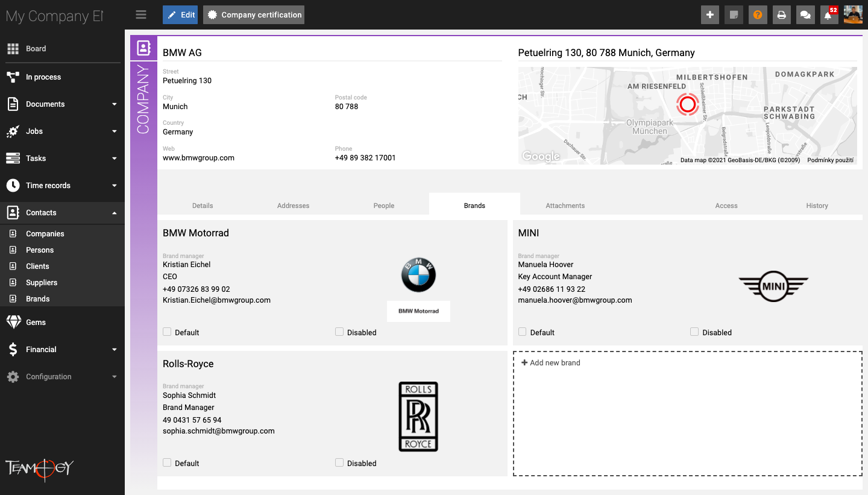The image size is (868, 495).
Task: Switch to the History tab
Action: click(817, 206)
